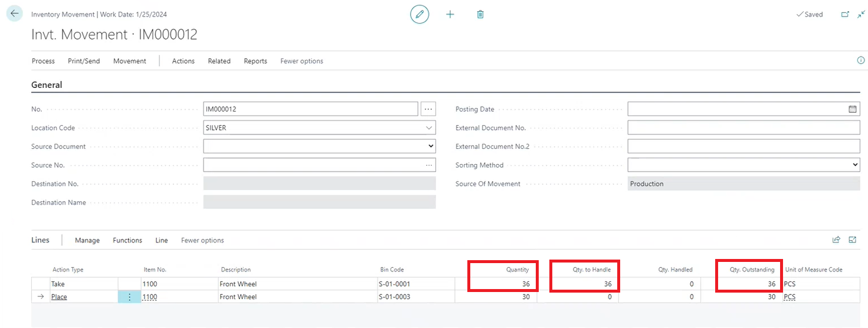Click Fewer options in the top menu
Viewport: 868px width, 328px height.
[x=302, y=61]
